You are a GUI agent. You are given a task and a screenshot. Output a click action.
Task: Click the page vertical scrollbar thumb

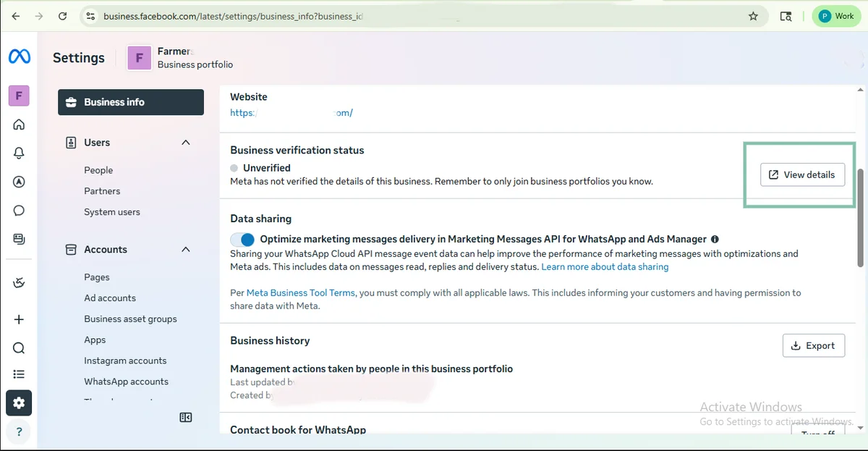[861, 217]
